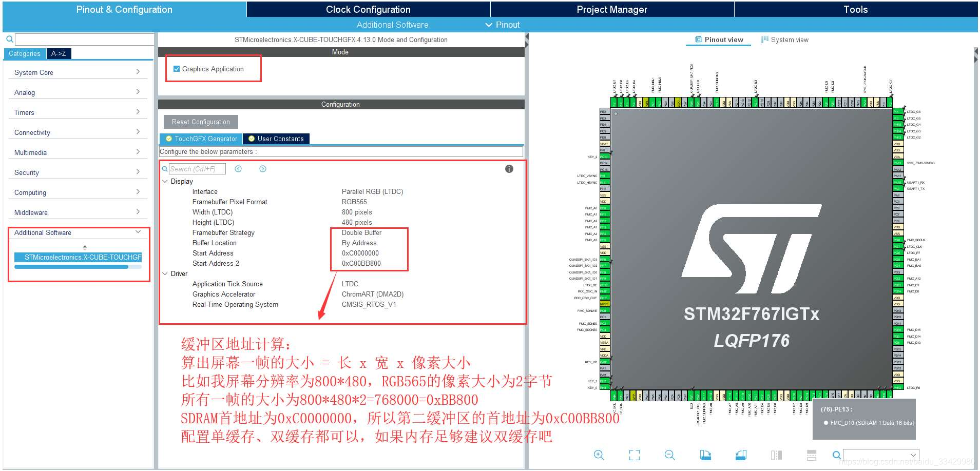Switch to the Clock Configuration tab
This screenshot has height=471, width=980.
[x=368, y=9]
